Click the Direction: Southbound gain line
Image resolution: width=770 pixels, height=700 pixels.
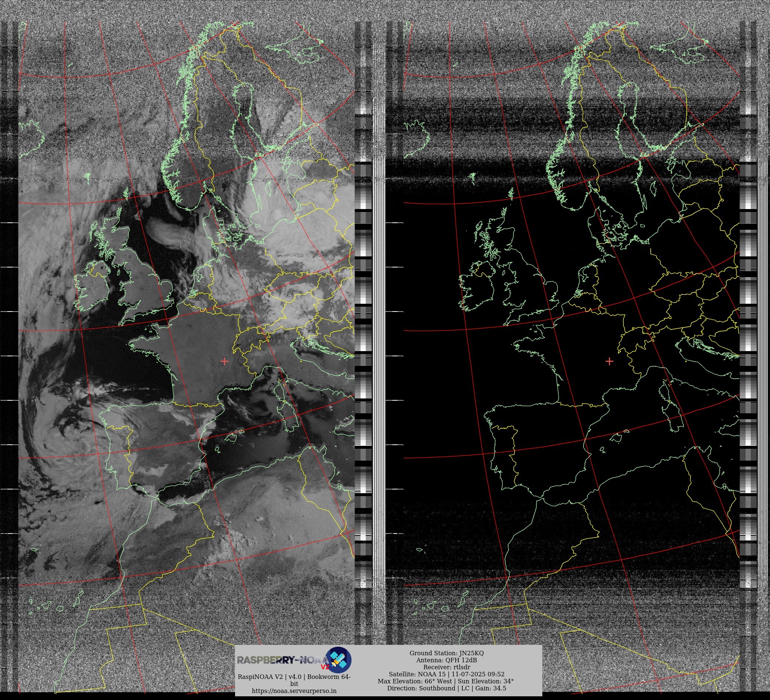(446, 689)
